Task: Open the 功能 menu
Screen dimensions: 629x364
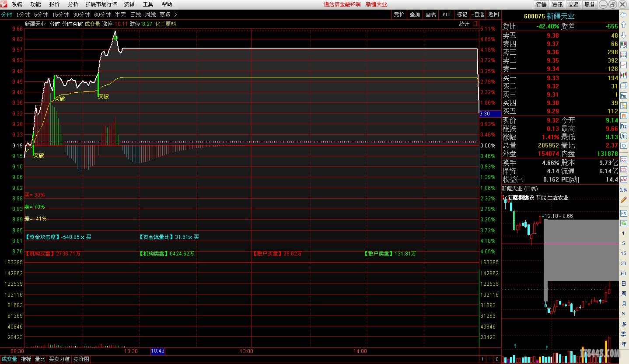Action: 36,4
